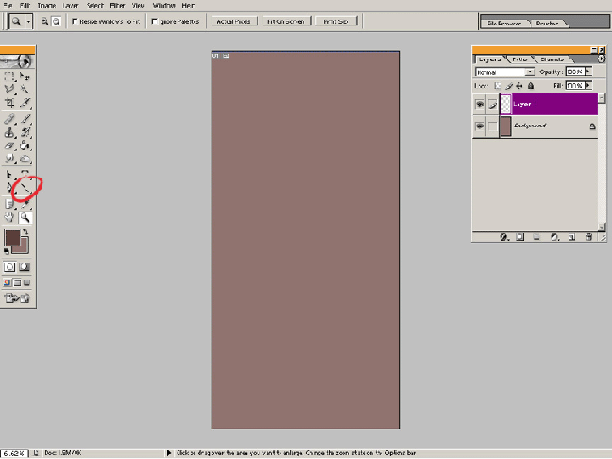Switch to Quick Mask mode

tap(25, 267)
